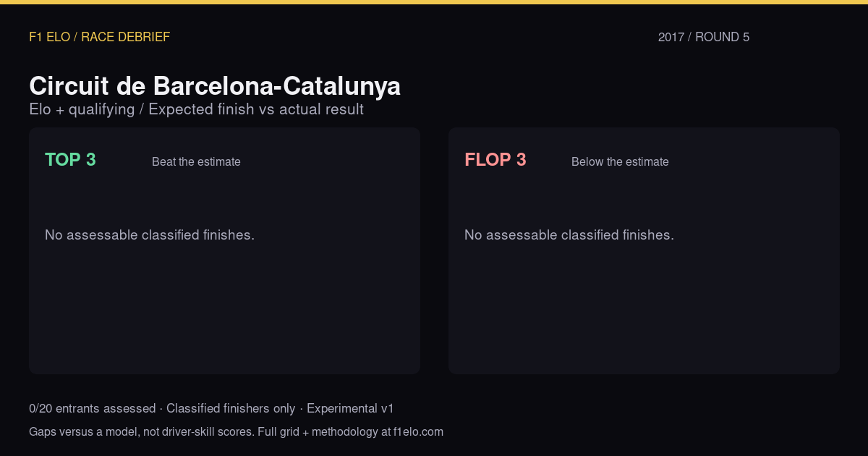Click the TOP 3 panel empty-state message
Image resolution: width=868 pixels, height=456 pixels.
pos(150,235)
